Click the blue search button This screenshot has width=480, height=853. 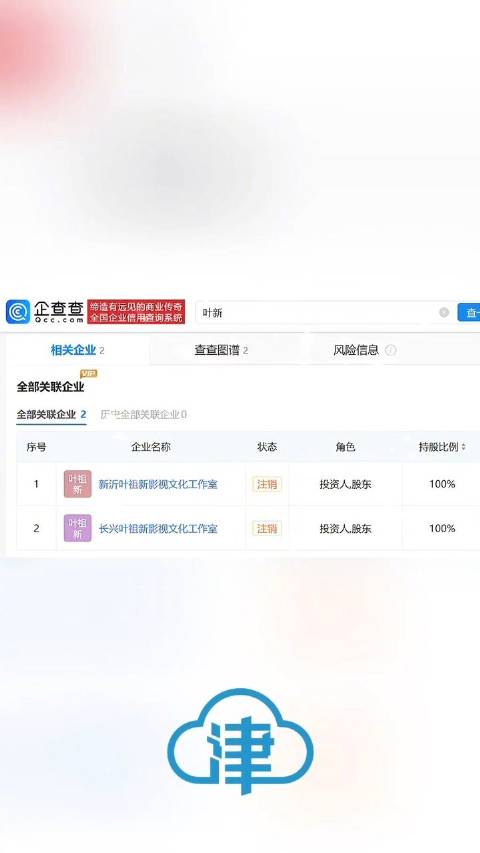[469, 312]
